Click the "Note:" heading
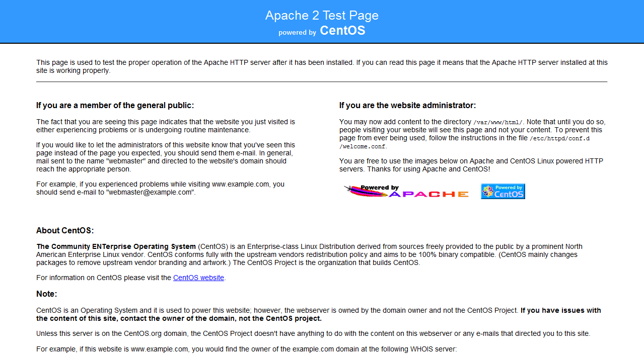This screenshot has width=644, height=357. 47,294
